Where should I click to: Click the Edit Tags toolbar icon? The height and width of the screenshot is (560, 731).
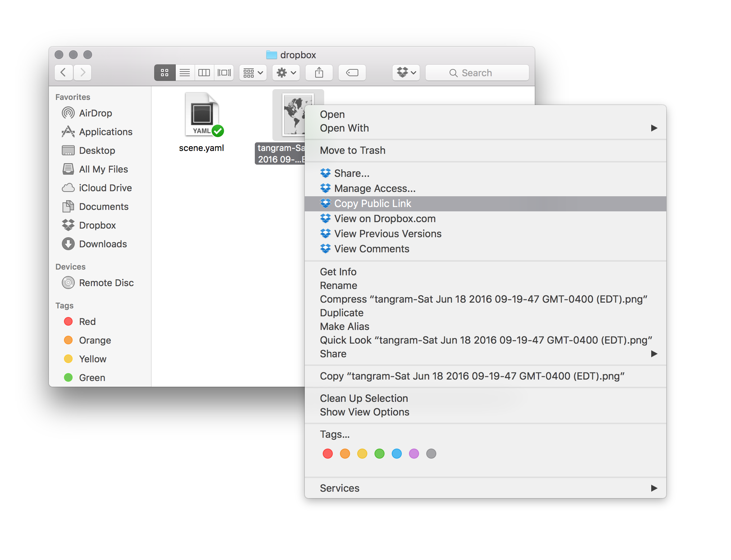point(352,73)
